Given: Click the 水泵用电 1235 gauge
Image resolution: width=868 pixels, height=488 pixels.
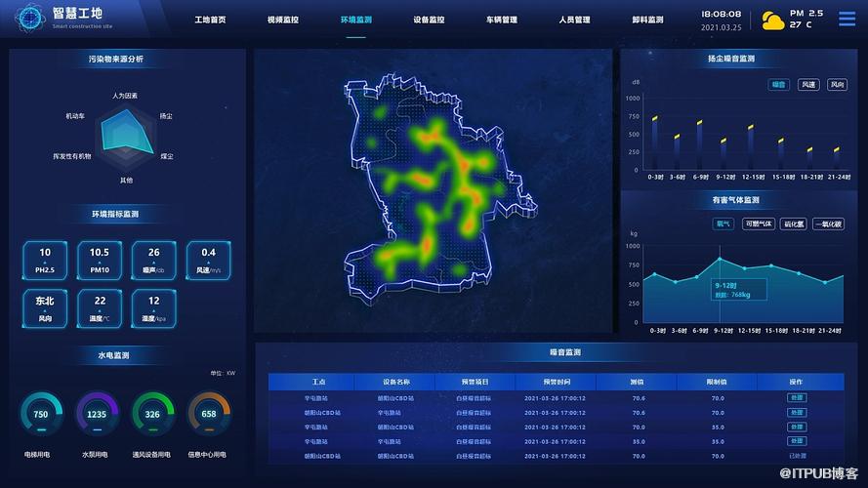Looking at the screenshot, I should (97, 413).
